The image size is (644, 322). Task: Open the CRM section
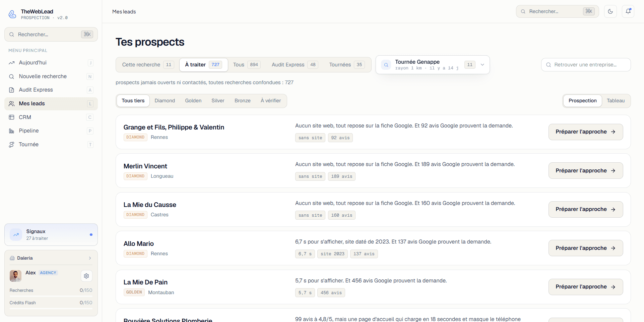(x=51, y=117)
